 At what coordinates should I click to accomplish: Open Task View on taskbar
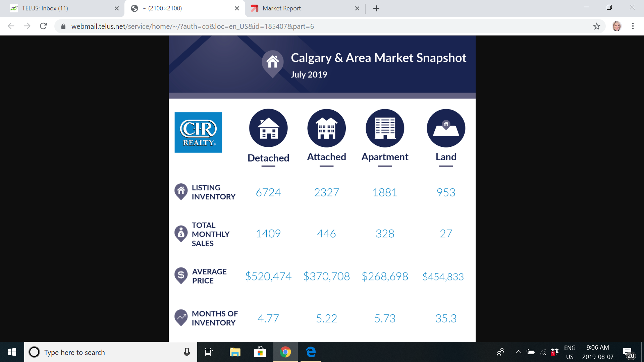tap(209, 352)
